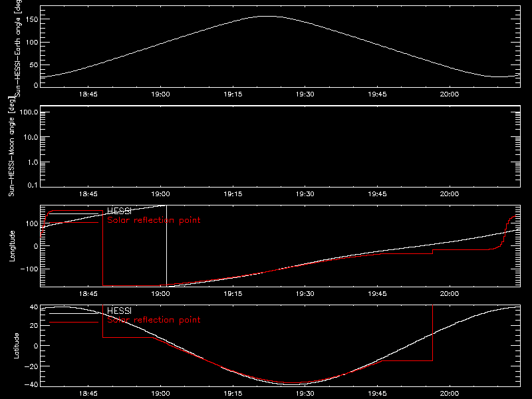Click 20:00 under the Latitude plot
This screenshot has width=532, height=399.
(x=450, y=394)
